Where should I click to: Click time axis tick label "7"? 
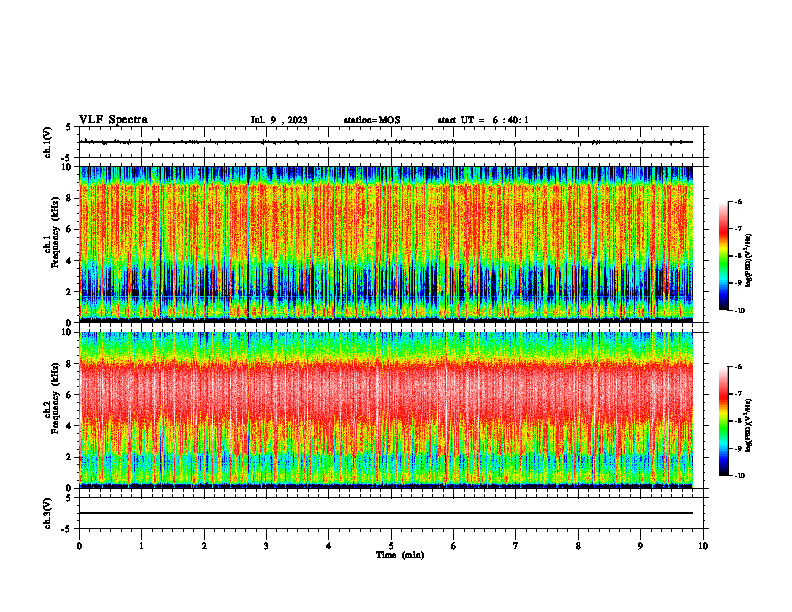[516, 546]
